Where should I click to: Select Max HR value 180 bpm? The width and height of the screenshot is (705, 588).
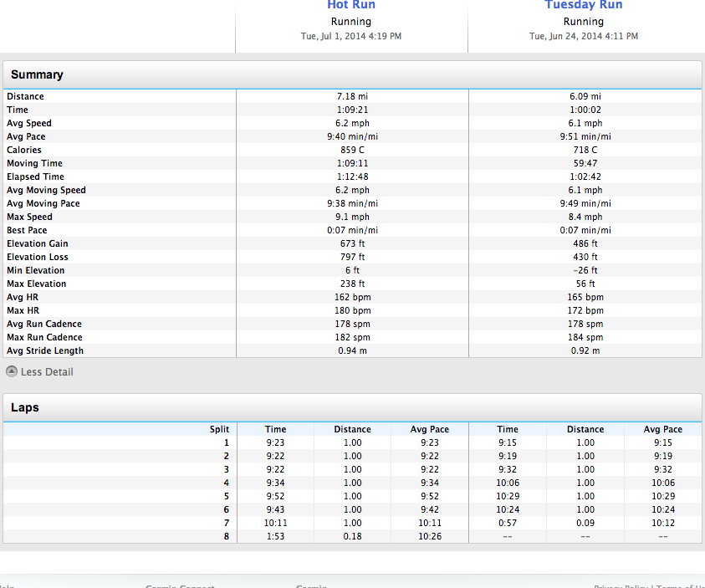tap(352, 310)
